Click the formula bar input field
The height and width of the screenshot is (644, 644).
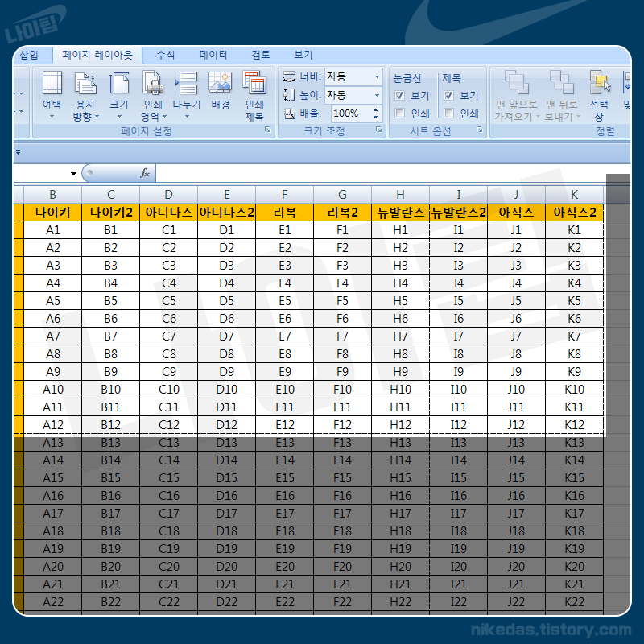click(393, 173)
